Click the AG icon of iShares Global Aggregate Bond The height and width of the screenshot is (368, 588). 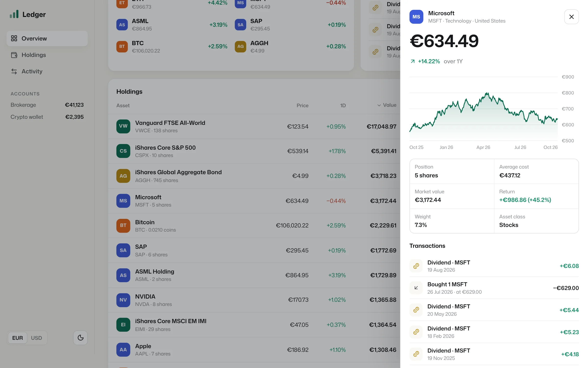tap(123, 176)
